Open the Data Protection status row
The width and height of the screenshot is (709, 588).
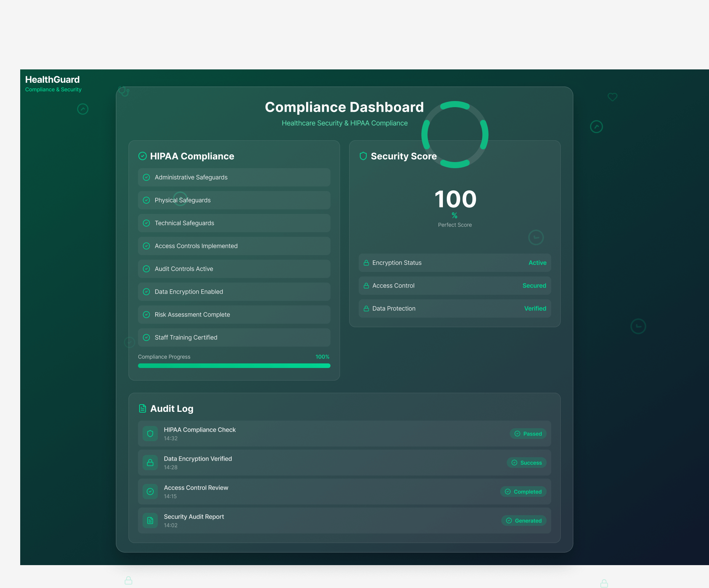[454, 308]
